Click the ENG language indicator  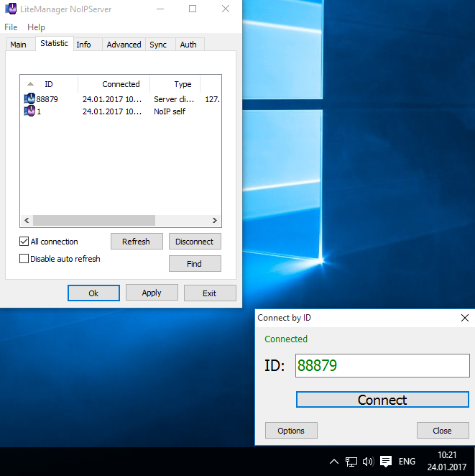tap(407, 462)
